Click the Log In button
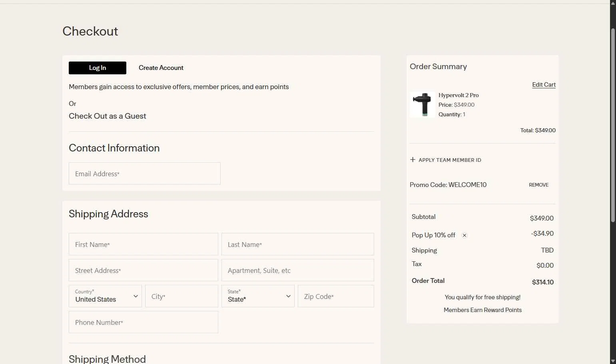 (98, 68)
